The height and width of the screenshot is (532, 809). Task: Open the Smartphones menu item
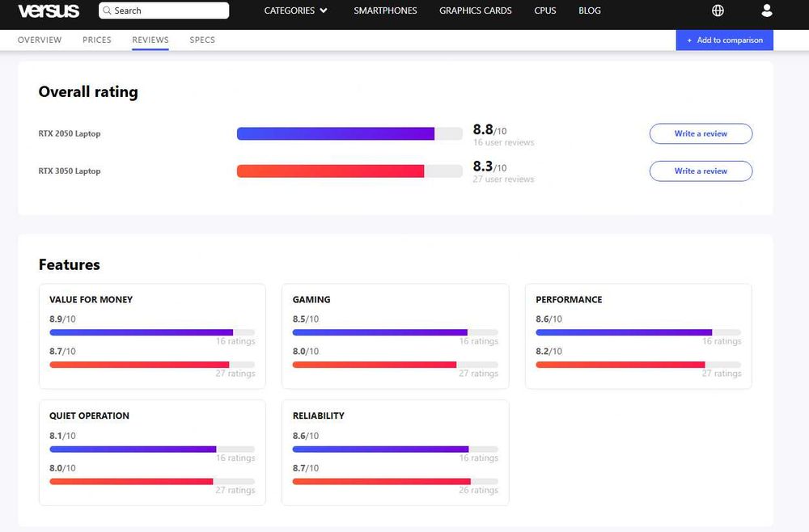385,11
